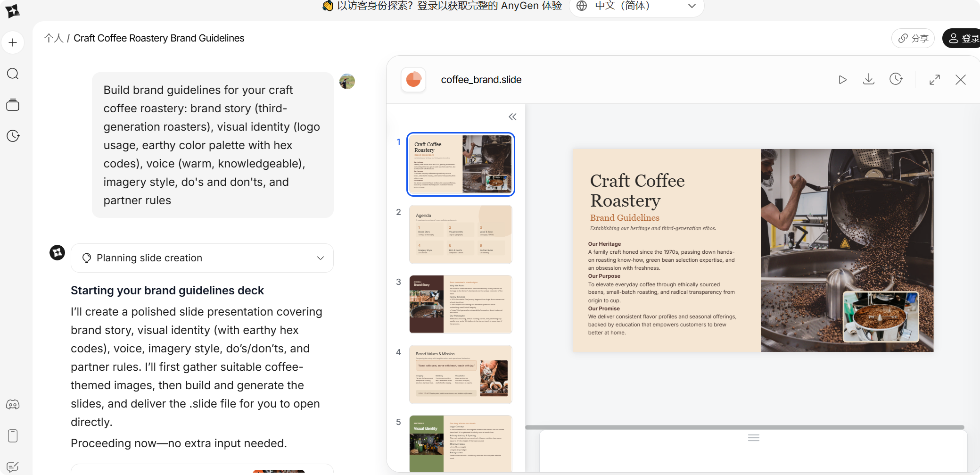Select slide 2 Agenda thumbnail

(x=461, y=234)
